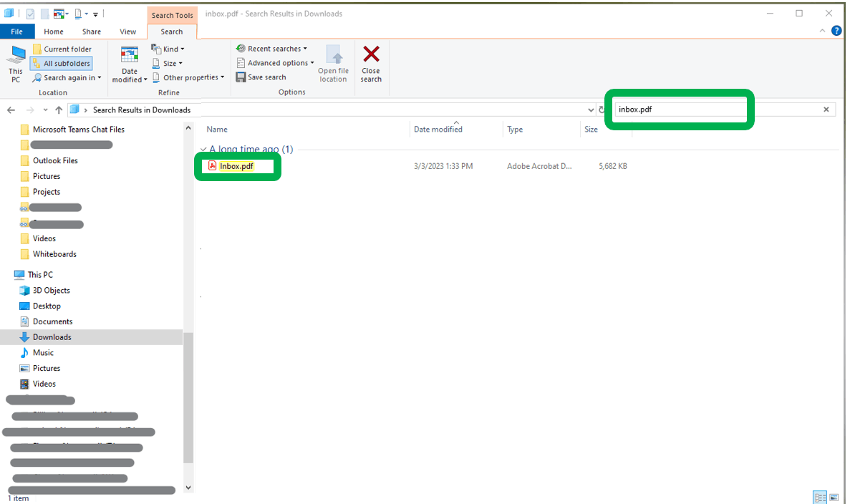Sort by Name column header
Viewport: 850px width, 504px height.
tap(217, 129)
